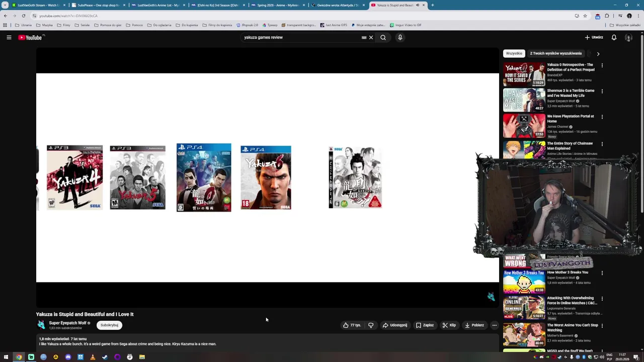The image size is (644, 362).
Task: Click the browser address bar URL
Action: (68, 16)
